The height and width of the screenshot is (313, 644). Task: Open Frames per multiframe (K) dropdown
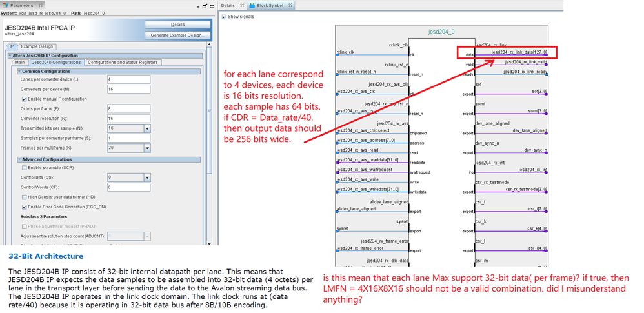coord(146,148)
